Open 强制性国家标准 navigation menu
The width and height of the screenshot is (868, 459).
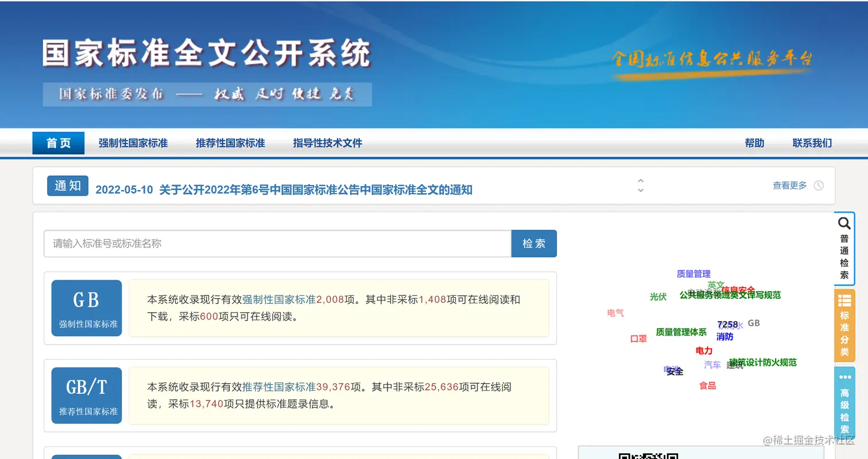click(x=133, y=143)
